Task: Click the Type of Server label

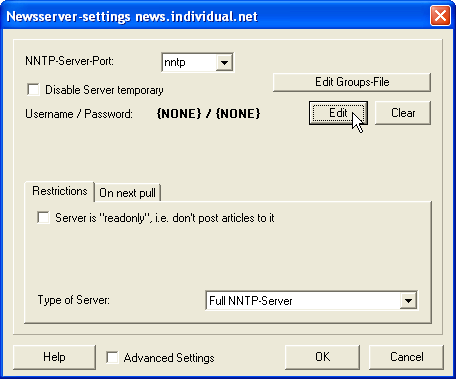Action: [x=73, y=300]
